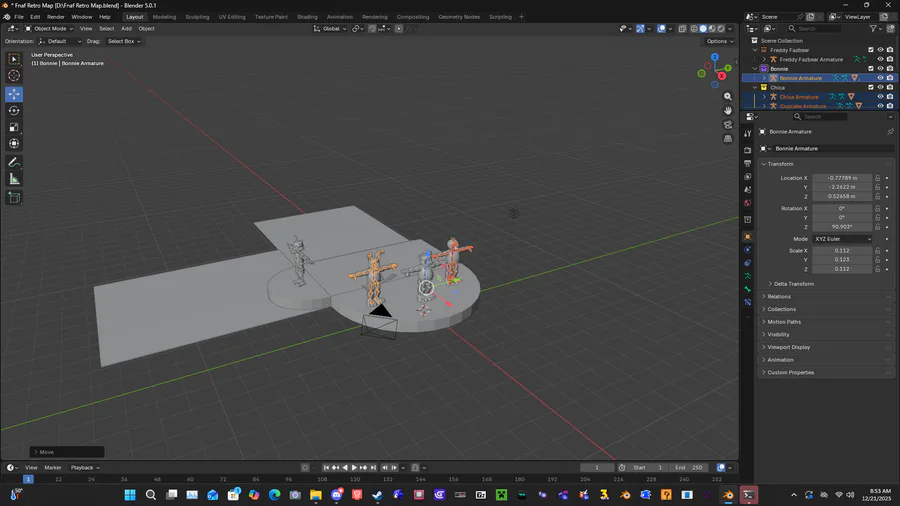The height and width of the screenshot is (506, 900).
Task: Switch perspective/orthographic with the grid icon
Action: click(x=728, y=138)
